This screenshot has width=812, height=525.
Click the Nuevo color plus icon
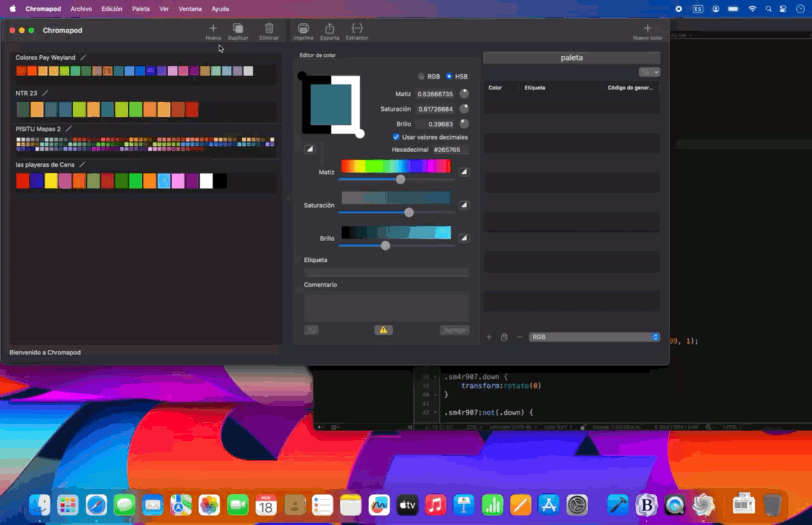point(647,29)
